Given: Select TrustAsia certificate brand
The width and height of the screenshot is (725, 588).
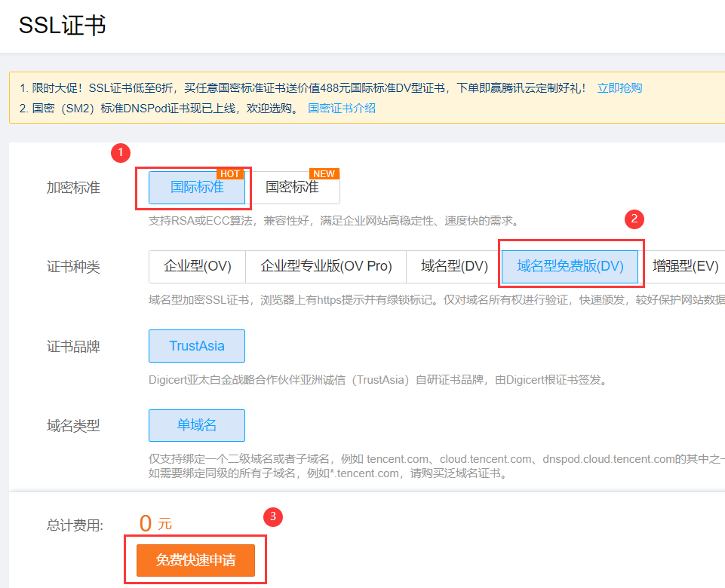Looking at the screenshot, I should point(197,346).
